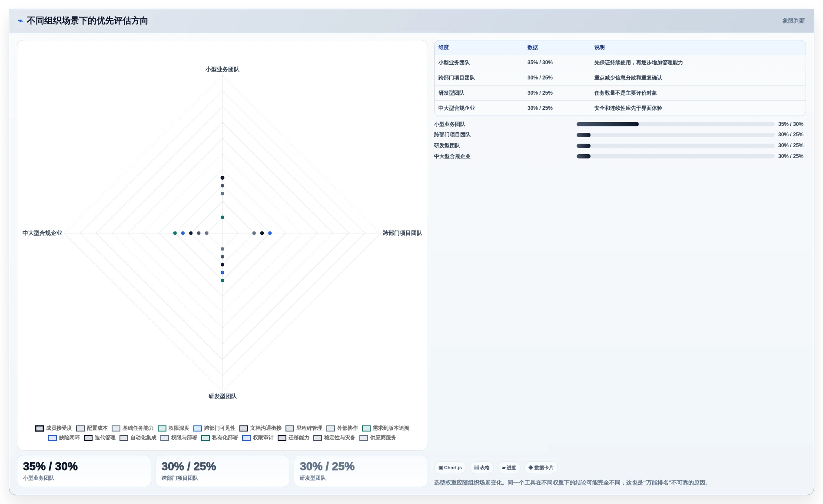Image resolution: width=823 pixels, height=504 pixels.
Task: Click 先保证持续使用，再逐步增加管理能力 description
Action: pyautogui.click(x=638, y=63)
